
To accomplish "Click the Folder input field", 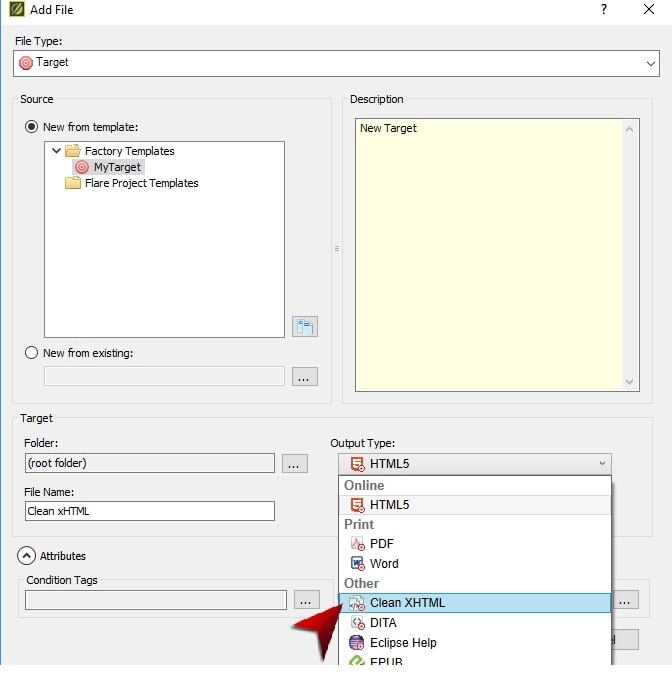I will (x=150, y=463).
